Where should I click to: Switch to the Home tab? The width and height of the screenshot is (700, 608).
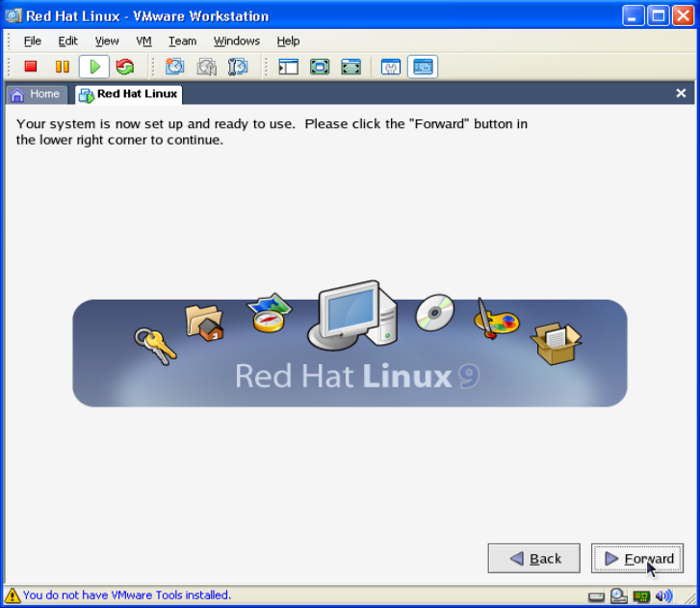pyautogui.click(x=37, y=93)
